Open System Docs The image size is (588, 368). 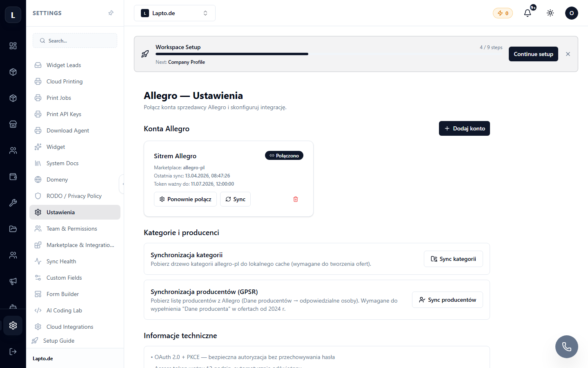click(x=75, y=163)
